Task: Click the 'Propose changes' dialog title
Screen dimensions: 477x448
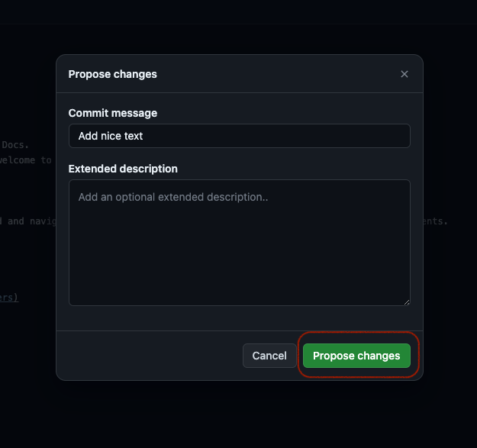Action: [113, 74]
